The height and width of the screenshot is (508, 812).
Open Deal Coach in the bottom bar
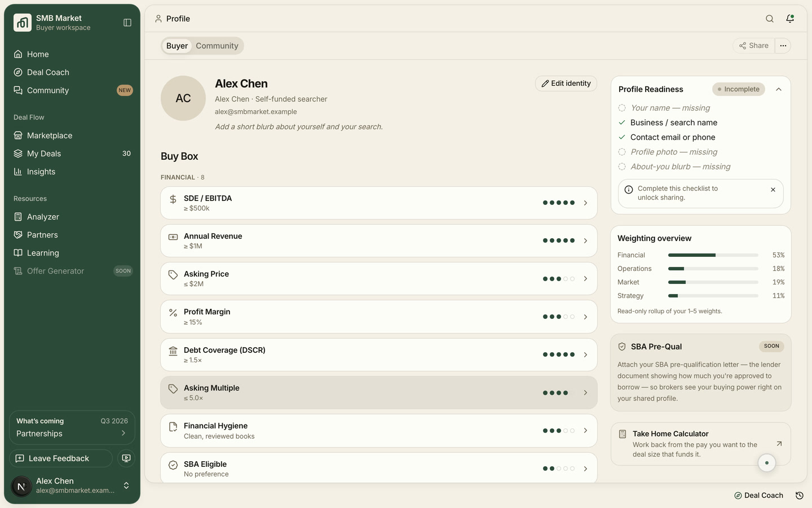click(758, 496)
